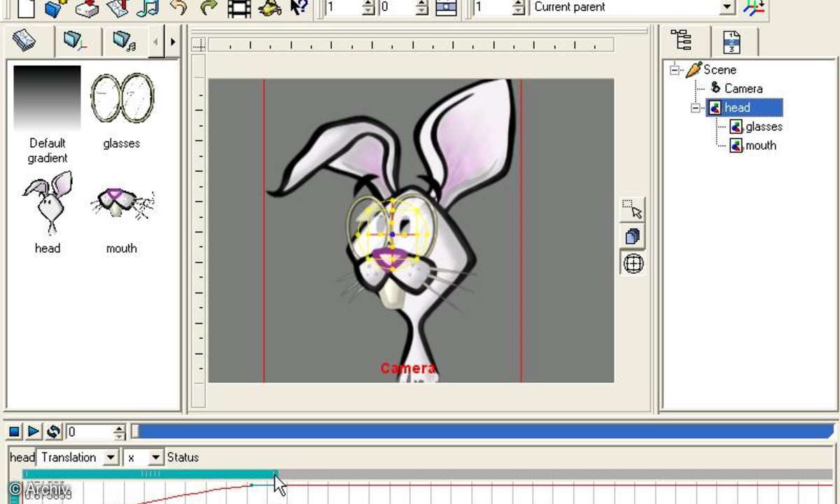
Task: Click the import picture icon with red arrow
Action: [118, 8]
